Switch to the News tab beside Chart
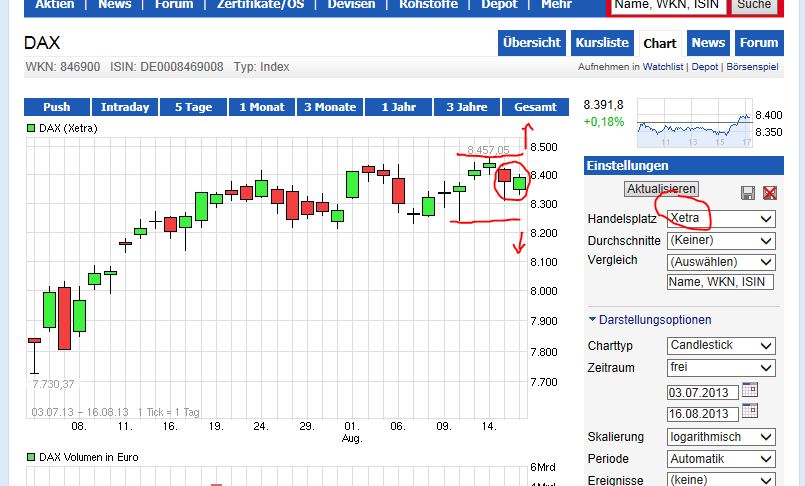The image size is (805, 486). tap(708, 43)
